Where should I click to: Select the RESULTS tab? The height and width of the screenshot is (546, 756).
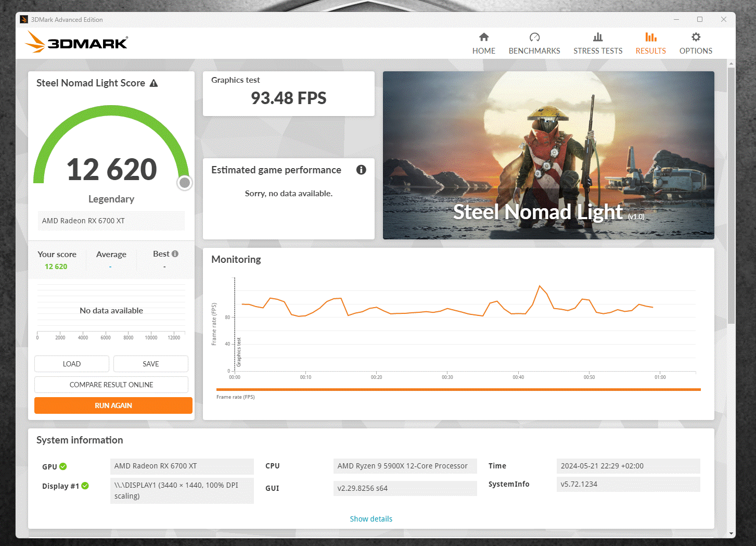[x=651, y=44]
